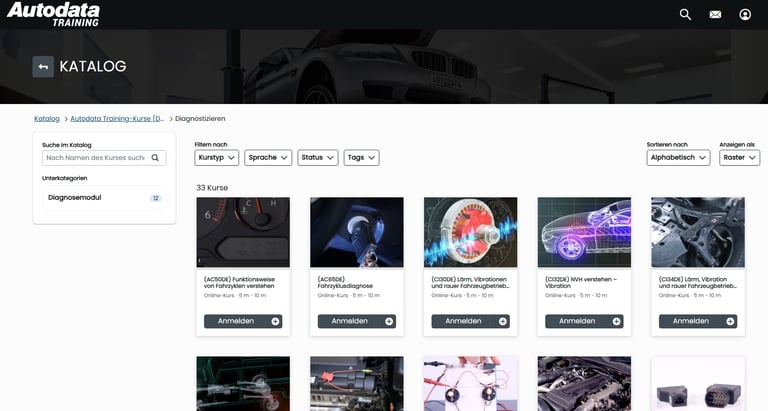Click Anmelden for AC65DE Fahrzyklusdiagnose course

357,321
